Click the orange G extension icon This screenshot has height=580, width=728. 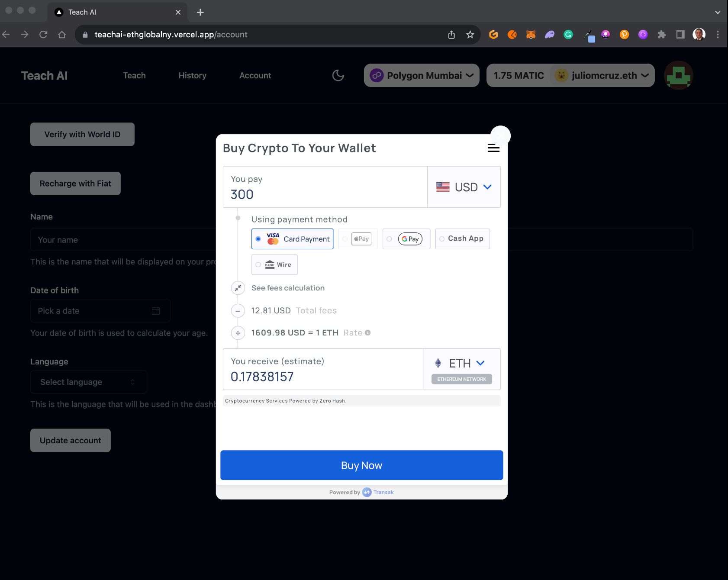pos(493,35)
